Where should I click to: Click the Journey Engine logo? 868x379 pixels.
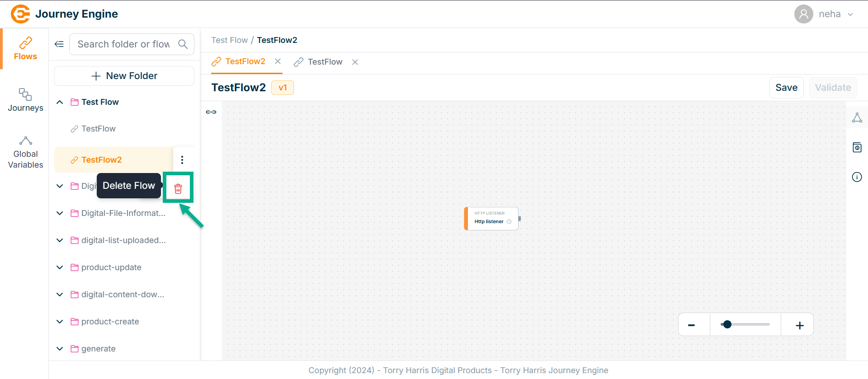point(20,14)
